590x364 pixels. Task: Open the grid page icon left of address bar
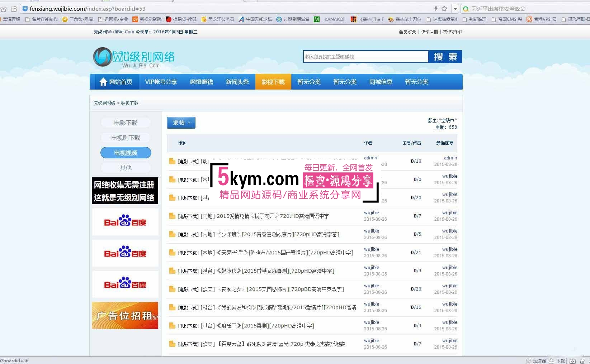coord(14,9)
